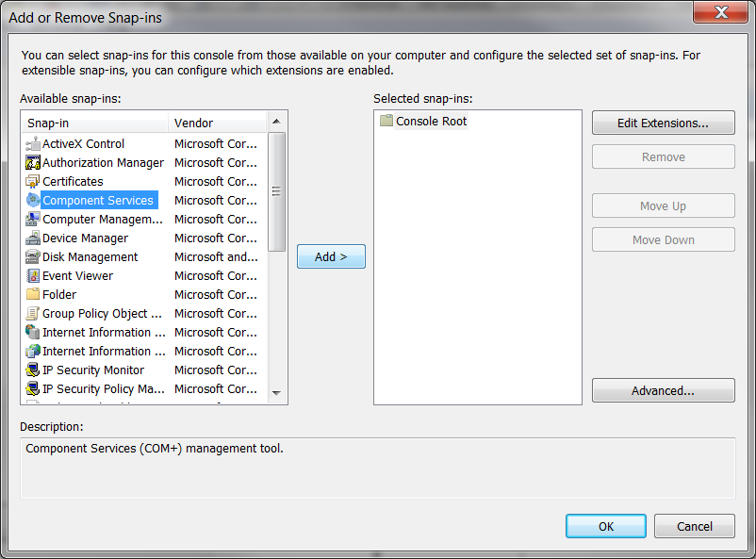
Task: Click the Move Down button
Action: point(663,239)
